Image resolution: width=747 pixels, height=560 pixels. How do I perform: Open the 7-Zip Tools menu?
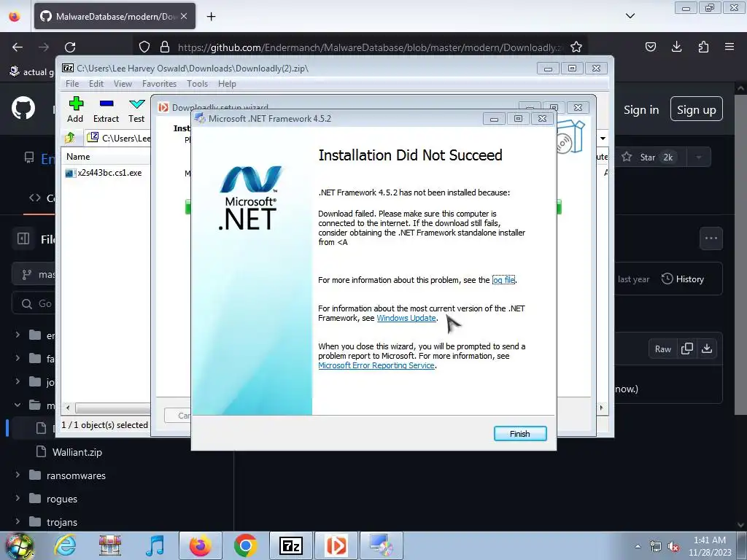click(x=197, y=84)
